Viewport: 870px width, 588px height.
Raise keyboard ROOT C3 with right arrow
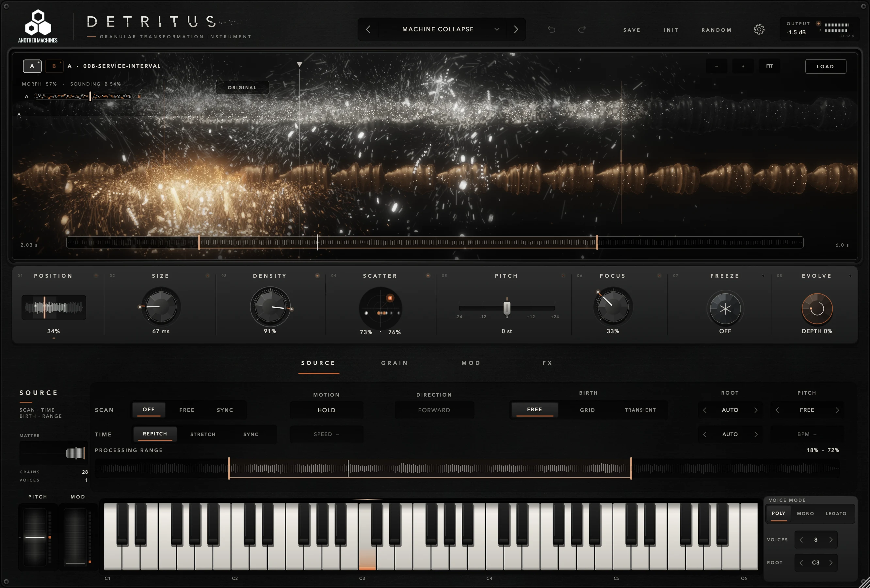[x=831, y=563]
